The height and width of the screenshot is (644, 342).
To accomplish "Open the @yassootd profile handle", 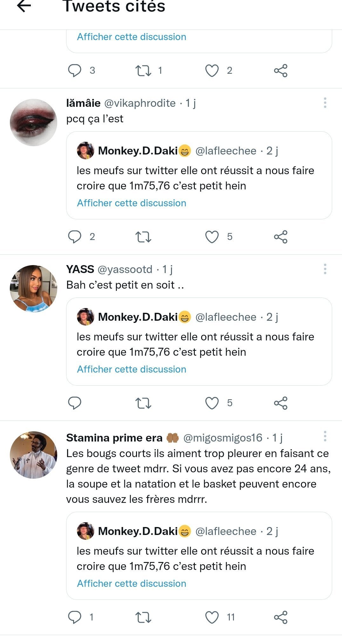I will [125, 269].
